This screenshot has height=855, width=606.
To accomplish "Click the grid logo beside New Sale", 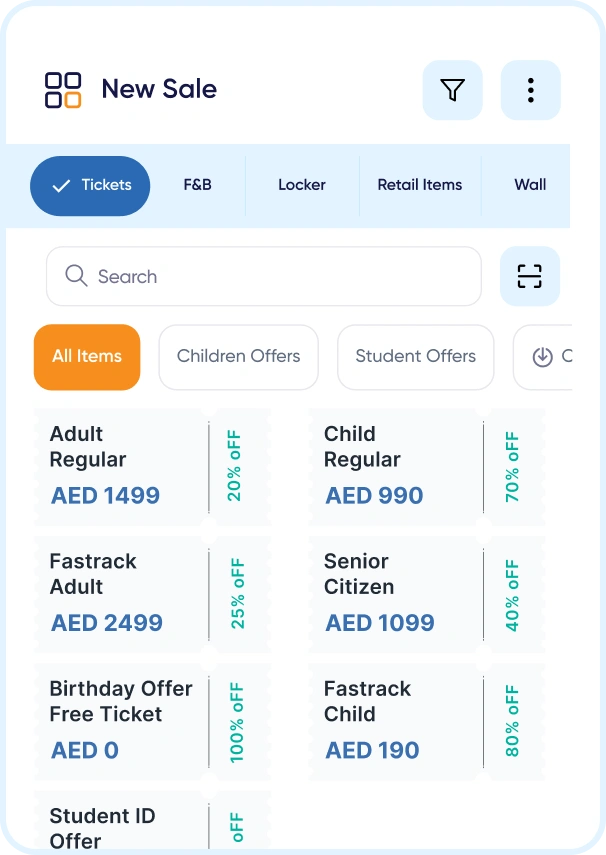I will (x=62, y=90).
